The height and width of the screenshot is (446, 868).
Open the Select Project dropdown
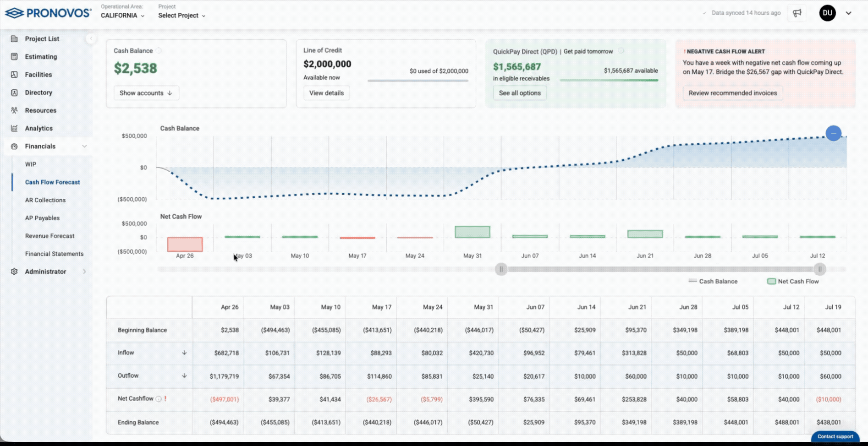coord(182,16)
